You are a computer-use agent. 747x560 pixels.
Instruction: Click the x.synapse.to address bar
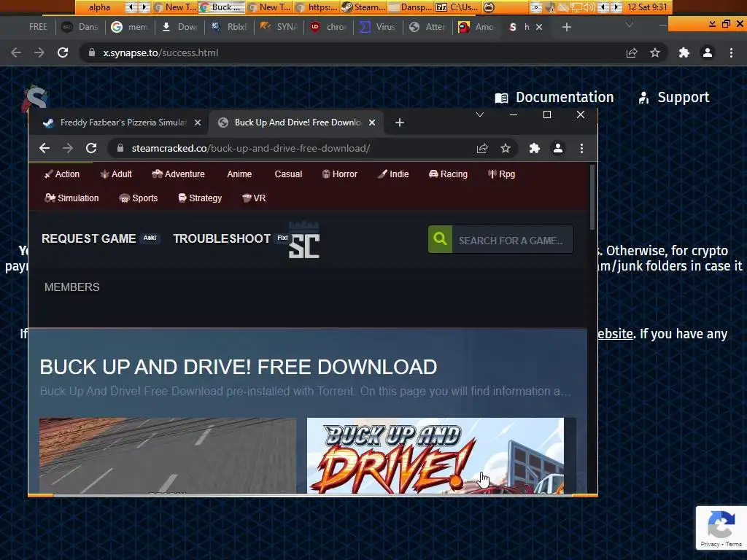[x=352, y=52]
